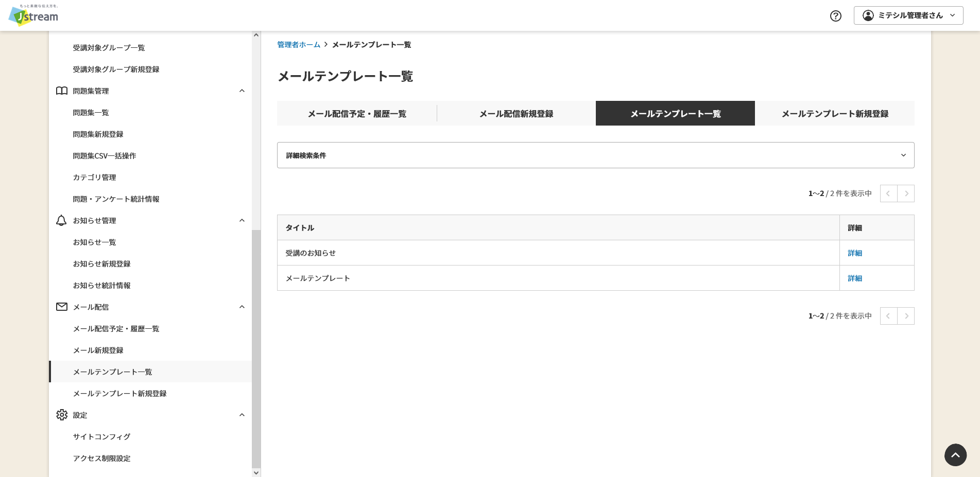Open メール新規登録 in sidebar
The image size is (980, 477).
(98, 350)
